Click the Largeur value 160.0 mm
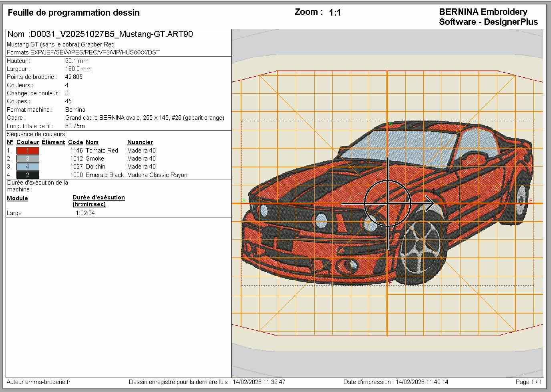 click(x=78, y=69)
